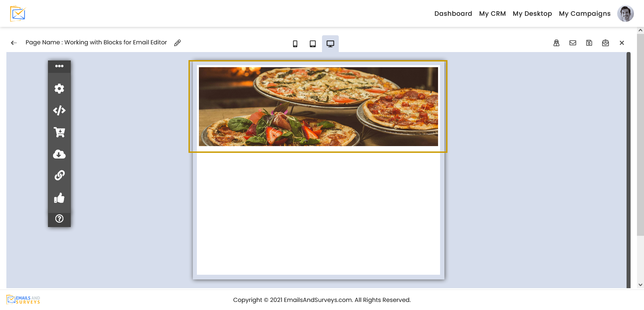Screen dimensions: 644x310
Task: Switch to mobile preview mode
Action: 295,43
